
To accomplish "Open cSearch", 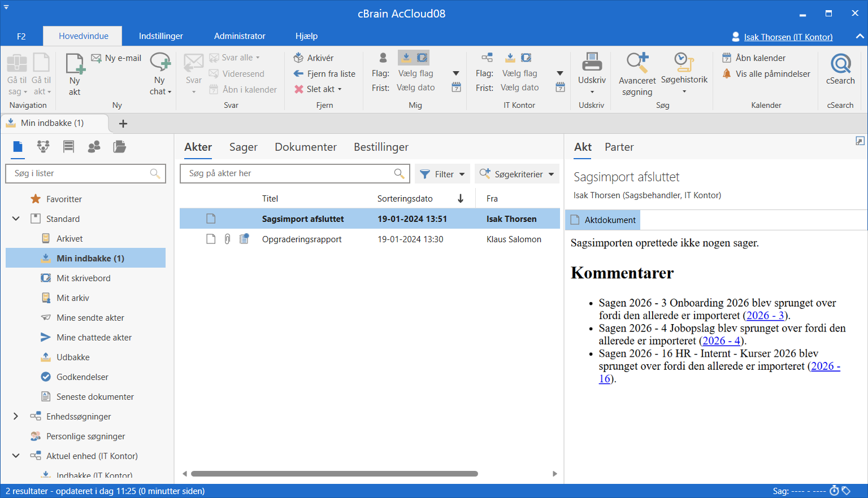I will 840,69.
